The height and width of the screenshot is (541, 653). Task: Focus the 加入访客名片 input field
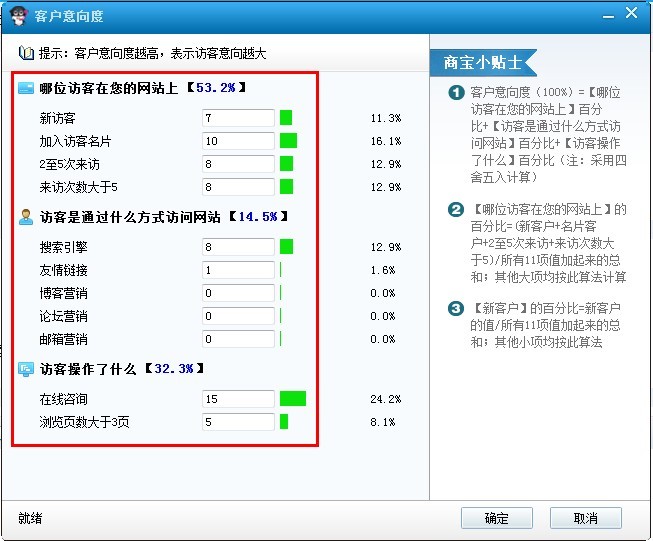click(x=238, y=141)
